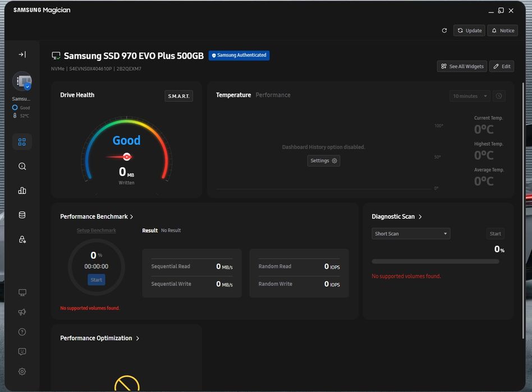
Task: Open the Data Management disk icon in the sidebar
Action: click(22, 215)
